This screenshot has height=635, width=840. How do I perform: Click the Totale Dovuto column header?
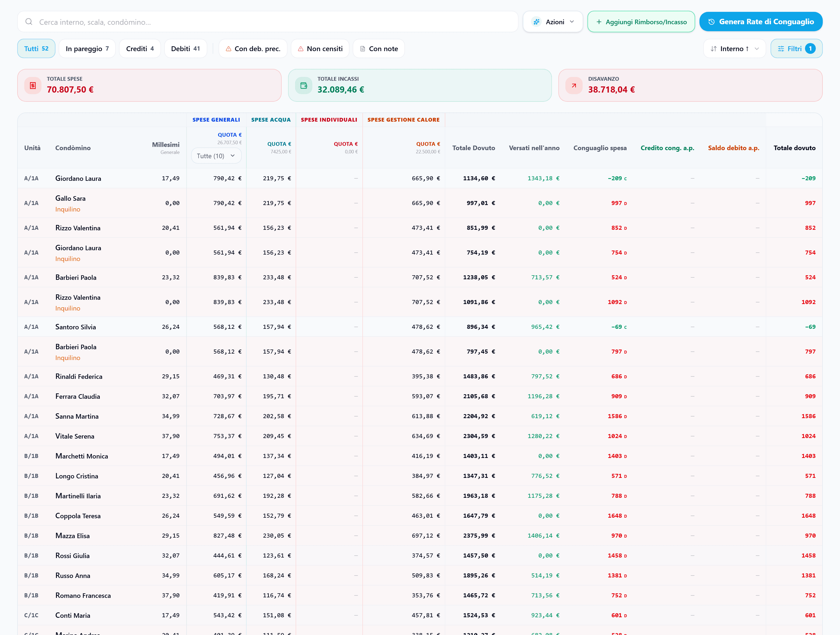coord(474,148)
